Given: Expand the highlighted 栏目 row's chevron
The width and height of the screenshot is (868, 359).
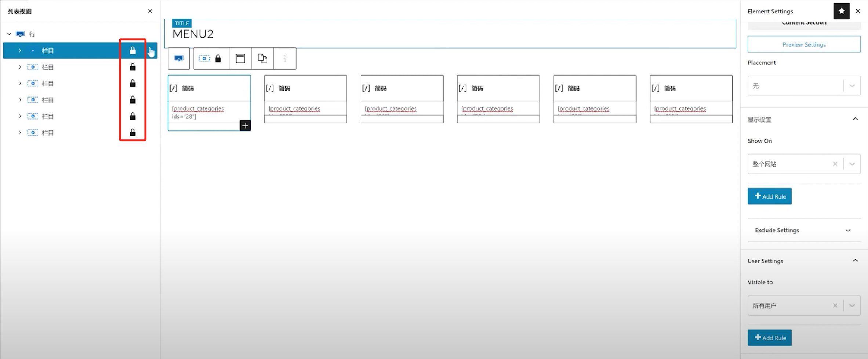Looking at the screenshot, I should click(x=20, y=51).
